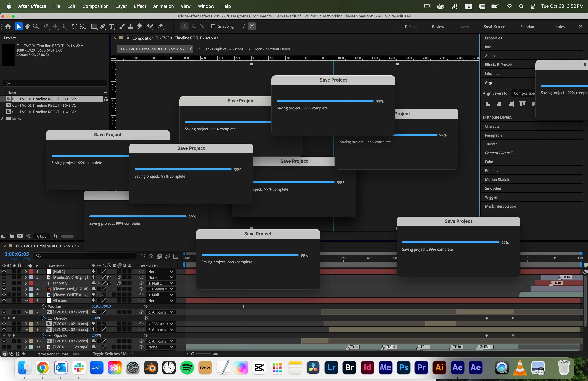The image size is (588, 381).
Task: Select the Pen tool in toolbar
Action: tap(103, 26)
